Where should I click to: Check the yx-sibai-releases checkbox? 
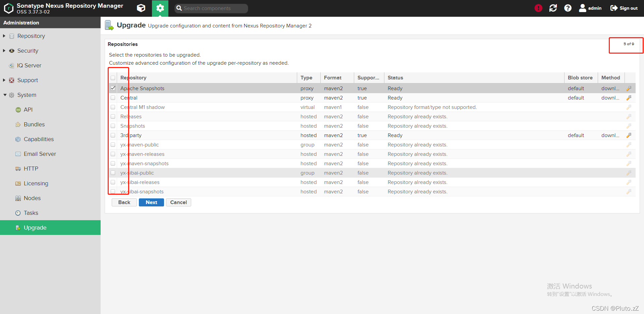click(x=113, y=182)
